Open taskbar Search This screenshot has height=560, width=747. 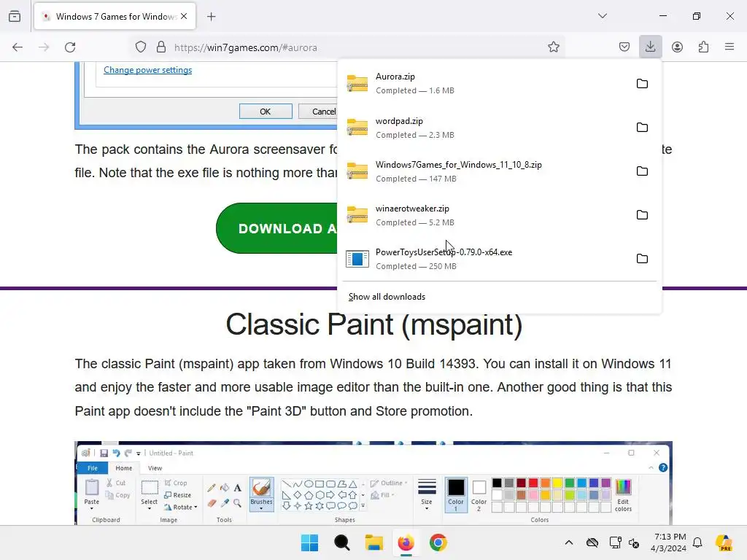341,542
